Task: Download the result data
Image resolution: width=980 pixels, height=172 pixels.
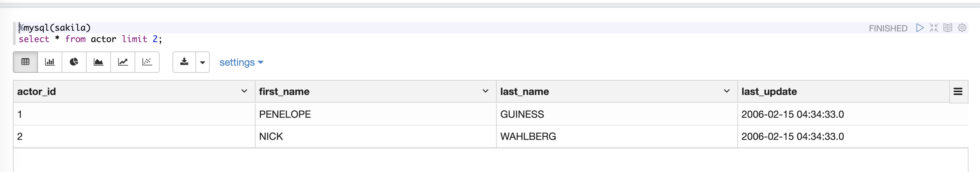Action: tap(185, 62)
